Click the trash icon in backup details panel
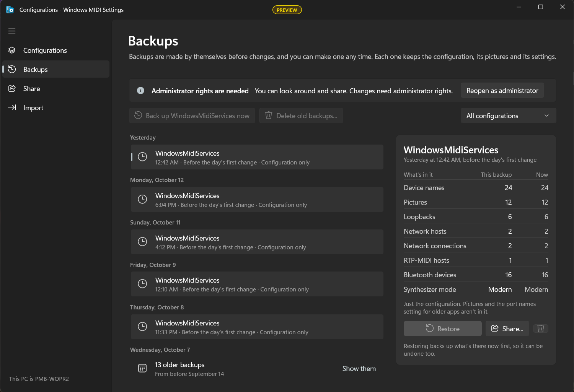 pos(540,329)
